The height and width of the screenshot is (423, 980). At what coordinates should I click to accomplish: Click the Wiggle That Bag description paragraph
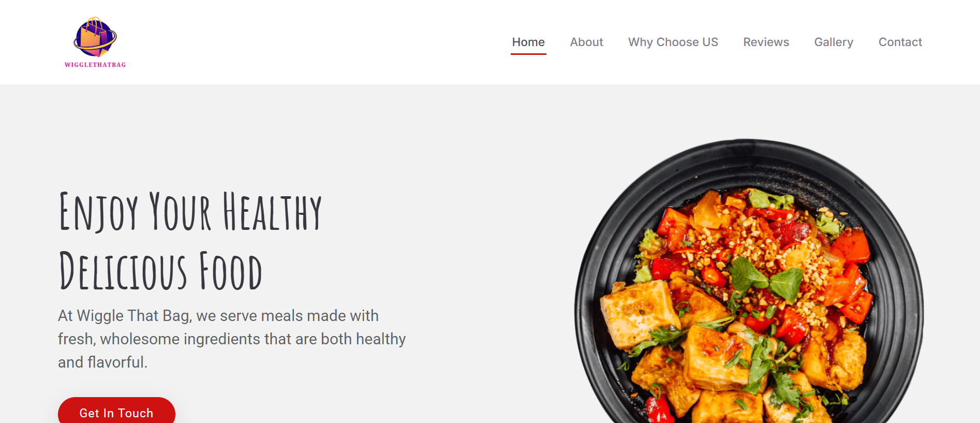click(232, 339)
